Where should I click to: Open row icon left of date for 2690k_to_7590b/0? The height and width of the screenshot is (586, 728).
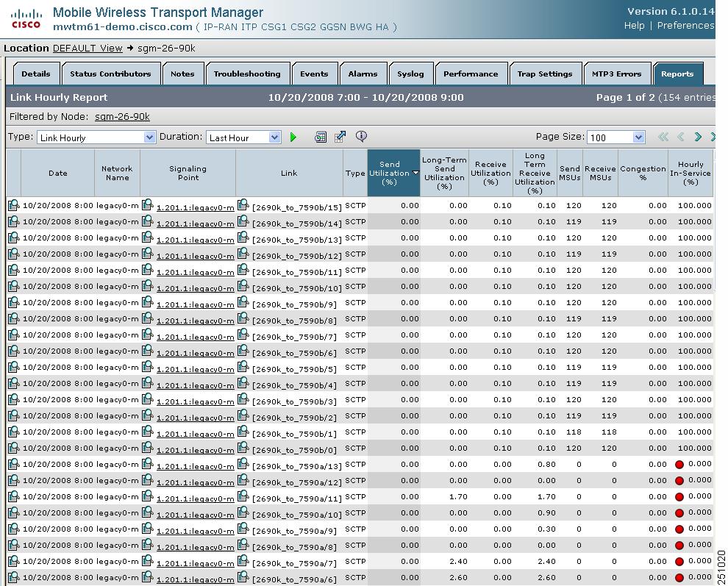pyautogui.click(x=13, y=448)
